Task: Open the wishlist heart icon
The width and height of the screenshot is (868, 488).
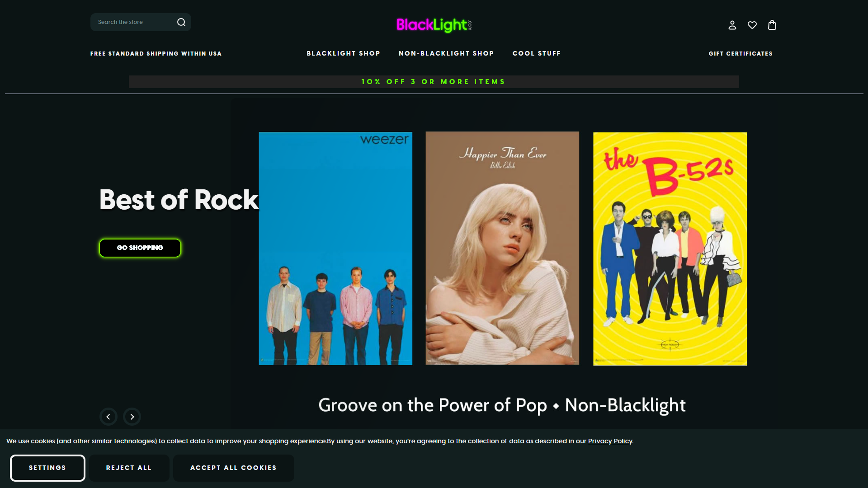Action: point(752,25)
